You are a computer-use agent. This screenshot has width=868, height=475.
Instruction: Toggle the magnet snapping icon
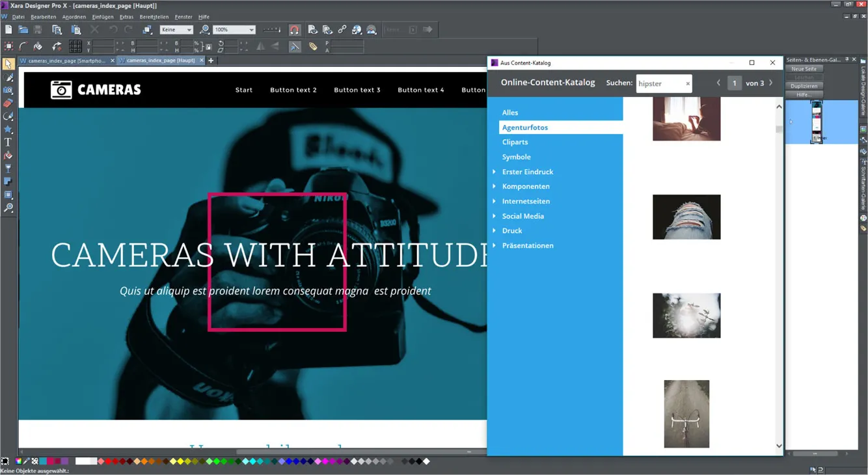pyautogui.click(x=295, y=30)
